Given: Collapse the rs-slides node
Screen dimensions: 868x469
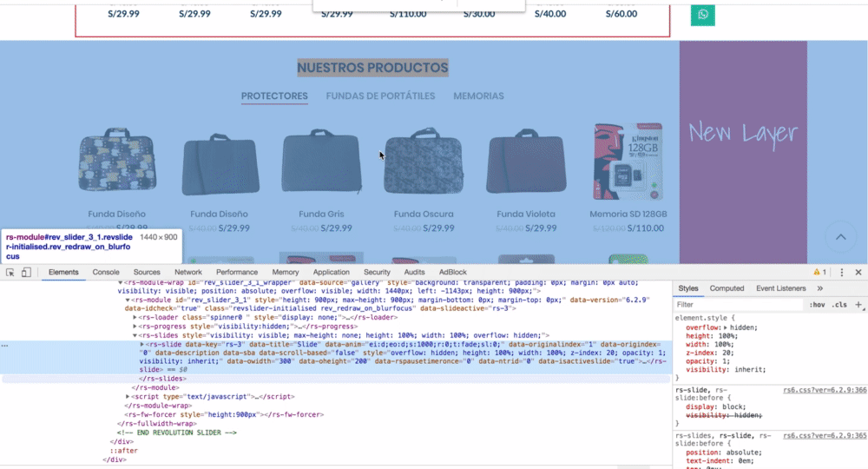Looking at the screenshot, I should click(135, 335).
